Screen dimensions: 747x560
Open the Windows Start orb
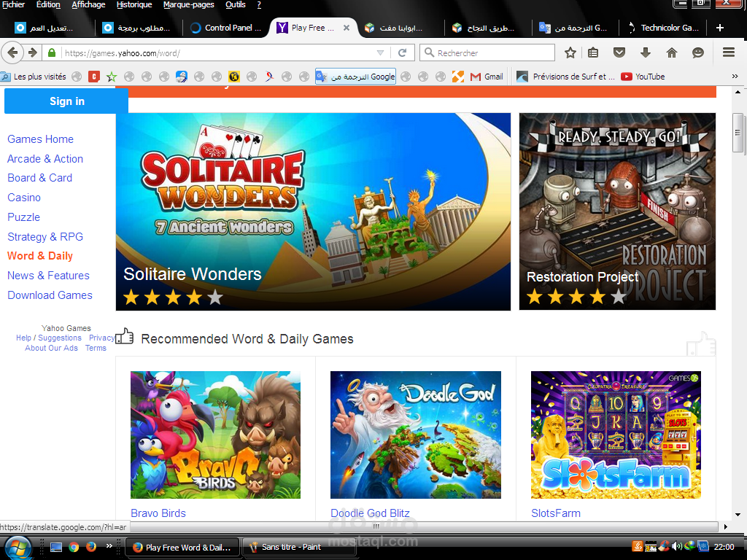[18, 548]
